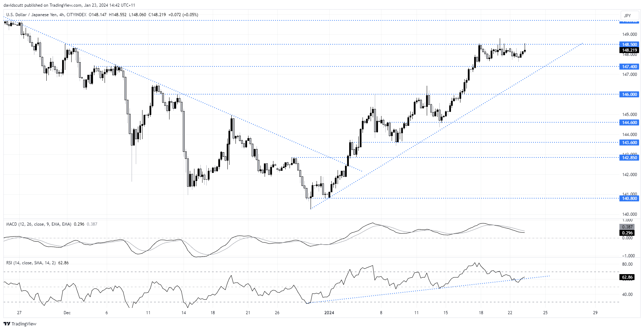Click the JPY currency button
The width and height of the screenshot is (644, 330).
[630, 15]
